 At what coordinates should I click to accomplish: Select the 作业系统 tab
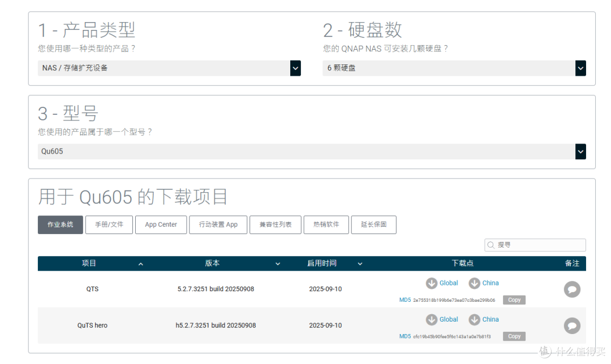[61, 224]
